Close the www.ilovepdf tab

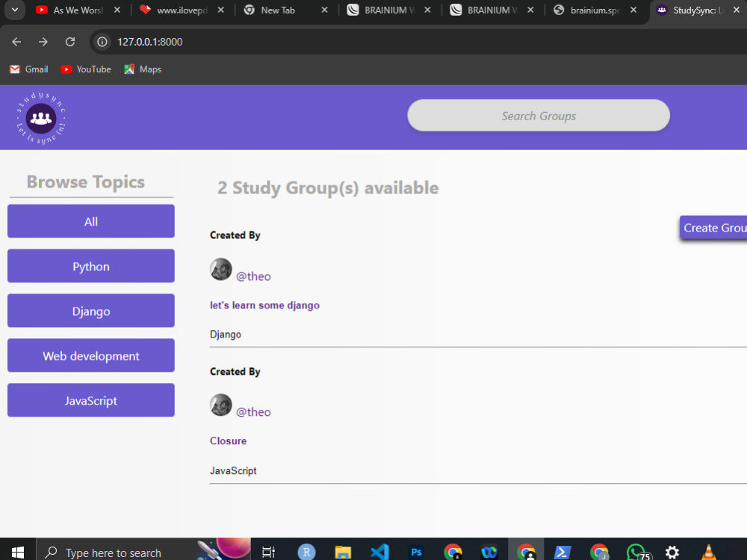click(221, 10)
